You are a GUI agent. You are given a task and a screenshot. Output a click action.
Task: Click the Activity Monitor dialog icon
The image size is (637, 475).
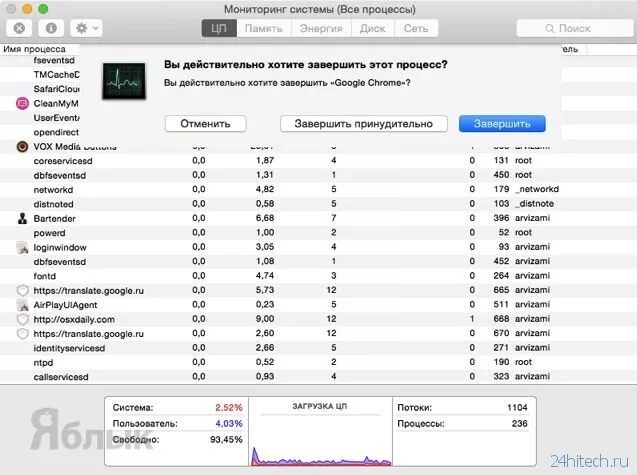(x=124, y=81)
